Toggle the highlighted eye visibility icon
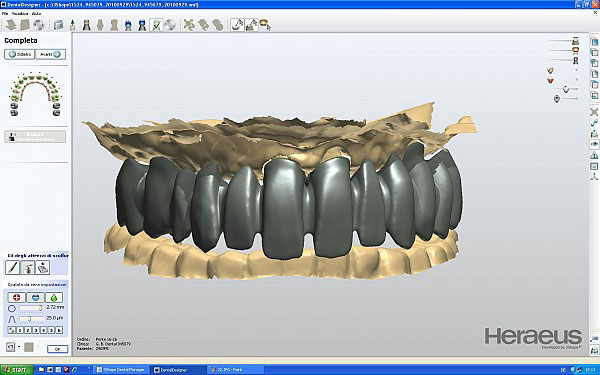The width and height of the screenshot is (600, 375). click(594, 144)
